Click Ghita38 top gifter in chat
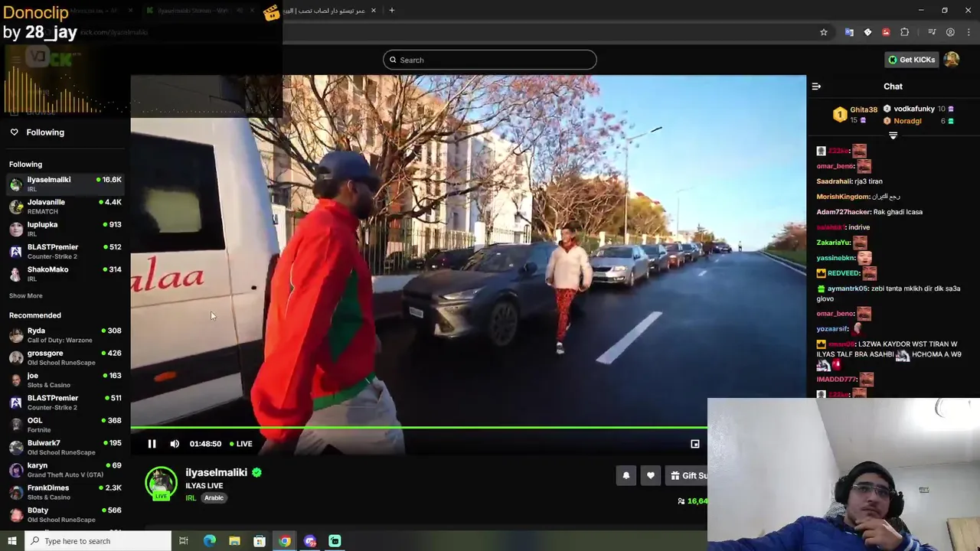The image size is (980, 551). coord(863,109)
